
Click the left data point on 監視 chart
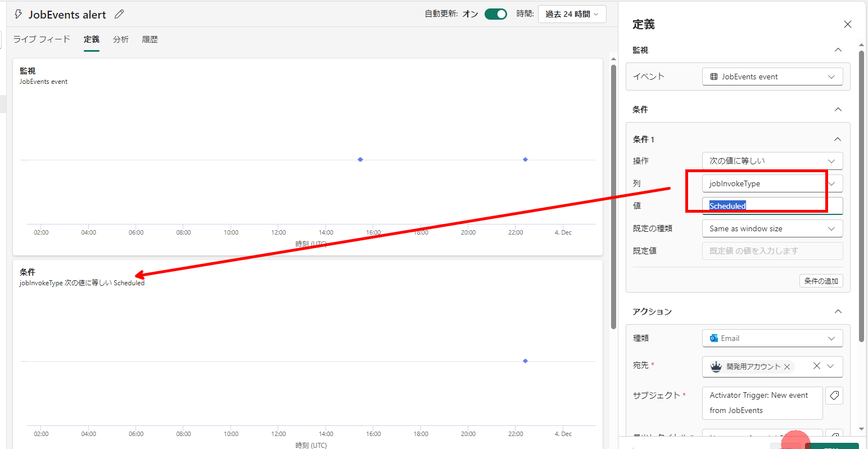360,160
